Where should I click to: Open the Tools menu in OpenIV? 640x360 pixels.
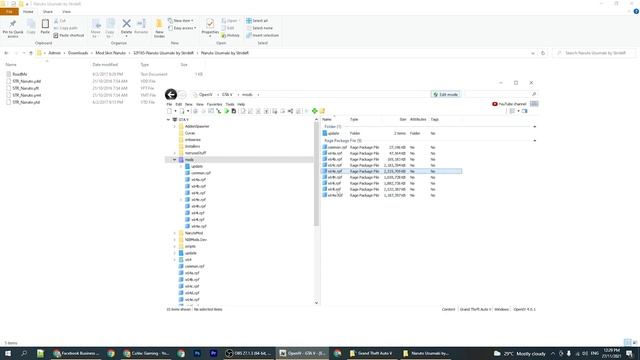pos(230,104)
